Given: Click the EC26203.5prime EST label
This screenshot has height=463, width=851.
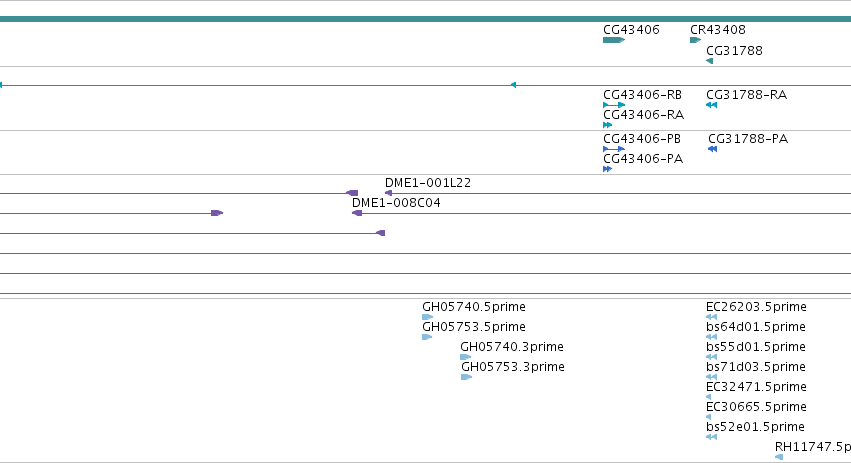Looking at the screenshot, I should (756, 307).
